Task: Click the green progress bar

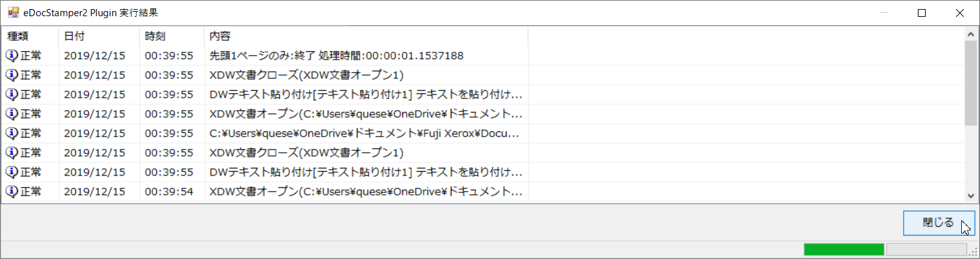Action: tap(843, 249)
